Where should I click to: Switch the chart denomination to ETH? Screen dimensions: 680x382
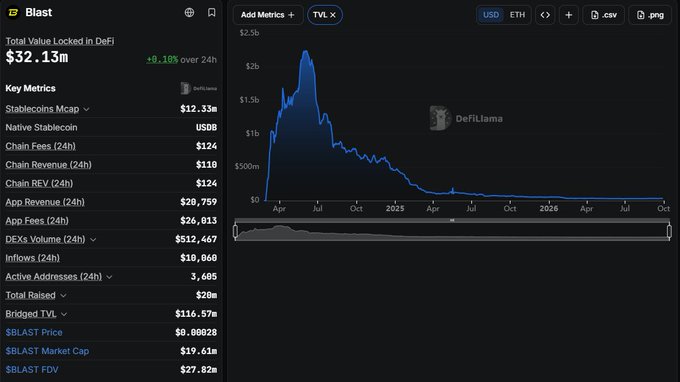[517, 15]
